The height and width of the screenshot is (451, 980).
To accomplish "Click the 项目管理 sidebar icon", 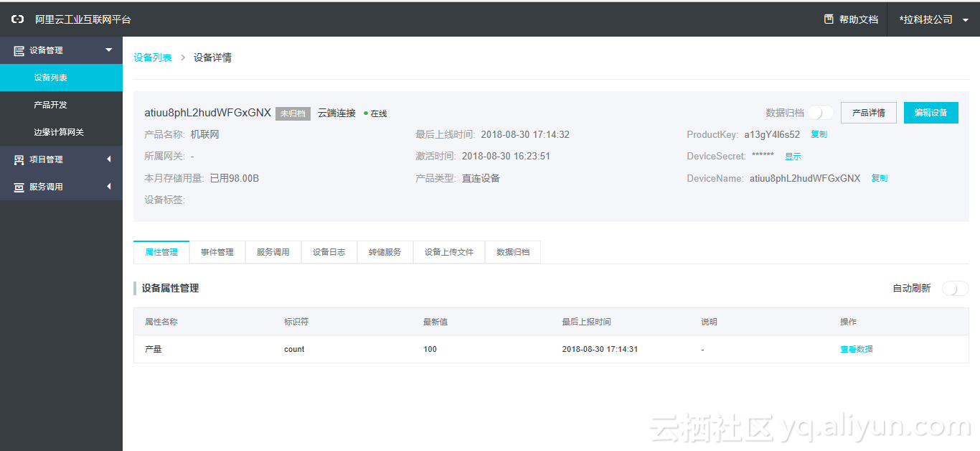I will (19, 159).
